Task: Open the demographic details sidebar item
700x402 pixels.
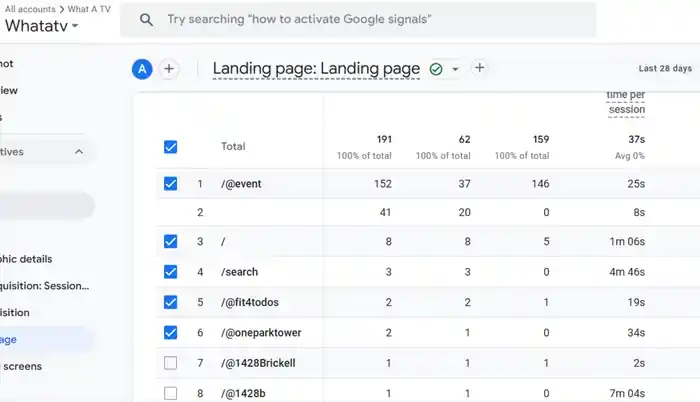Action: point(26,259)
